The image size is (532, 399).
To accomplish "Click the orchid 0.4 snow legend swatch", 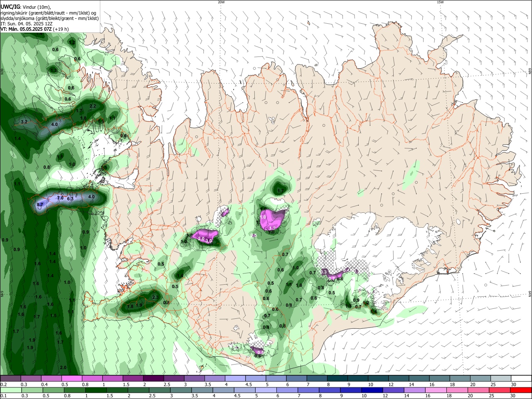I will pyautogui.click(x=51, y=378).
